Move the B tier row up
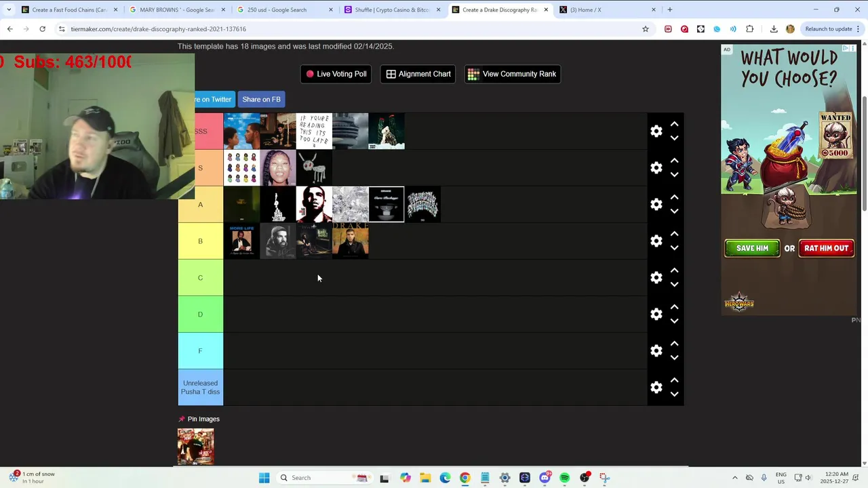The image size is (868, 488). 674,234
